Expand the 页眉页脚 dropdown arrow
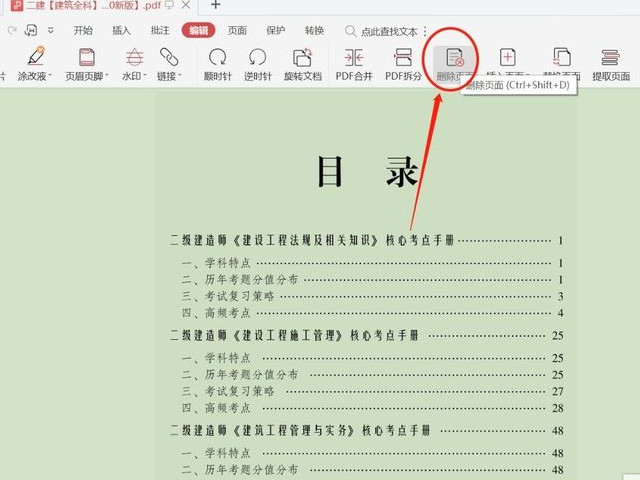Image resolution: width=640 pixels, height=480 pixels. 107,75
